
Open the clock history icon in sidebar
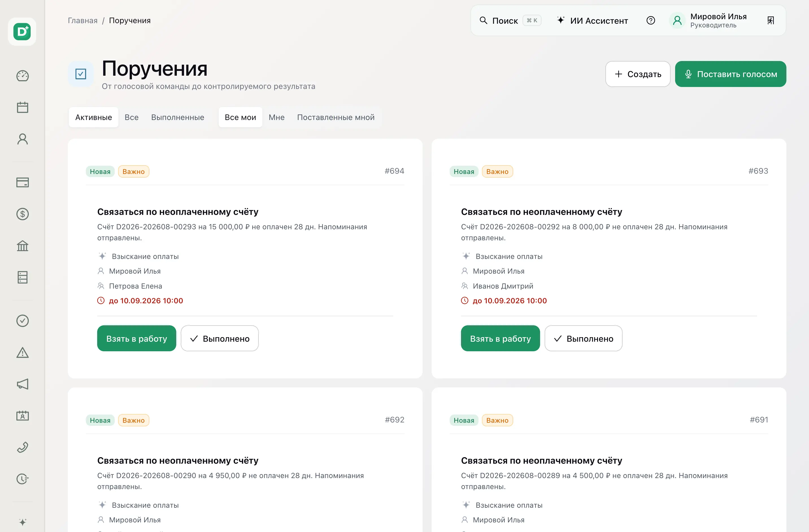point(22,479)
